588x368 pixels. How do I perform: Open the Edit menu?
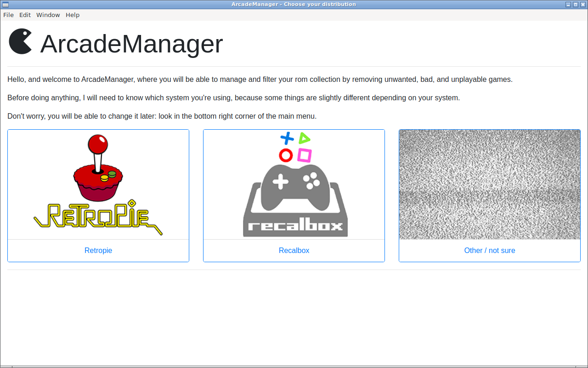(x=25, y=15)
